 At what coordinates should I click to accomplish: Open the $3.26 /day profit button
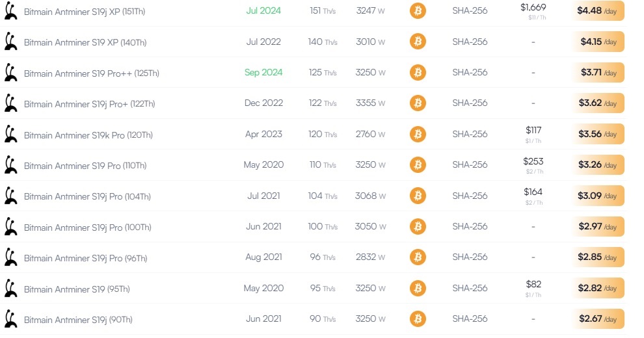point(598,165)
